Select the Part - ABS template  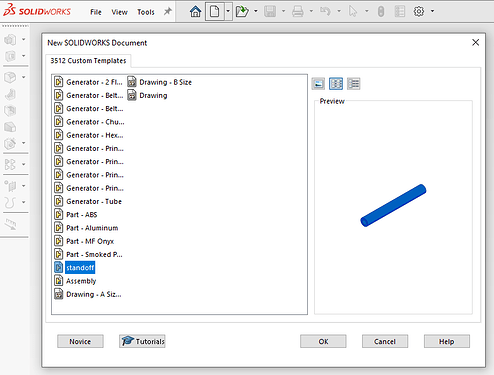click(76, 215)
